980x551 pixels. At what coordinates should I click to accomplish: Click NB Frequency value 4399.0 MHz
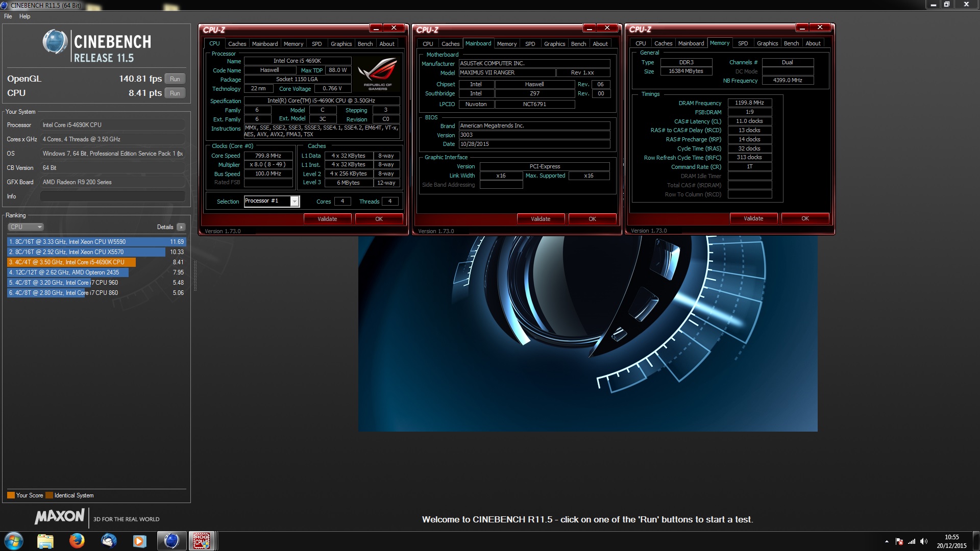788,80
